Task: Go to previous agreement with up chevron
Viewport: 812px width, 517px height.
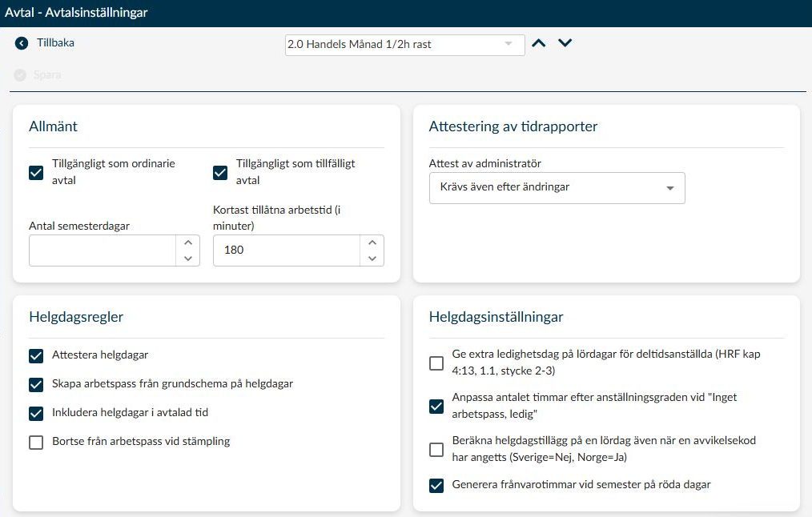Action: 539,43
